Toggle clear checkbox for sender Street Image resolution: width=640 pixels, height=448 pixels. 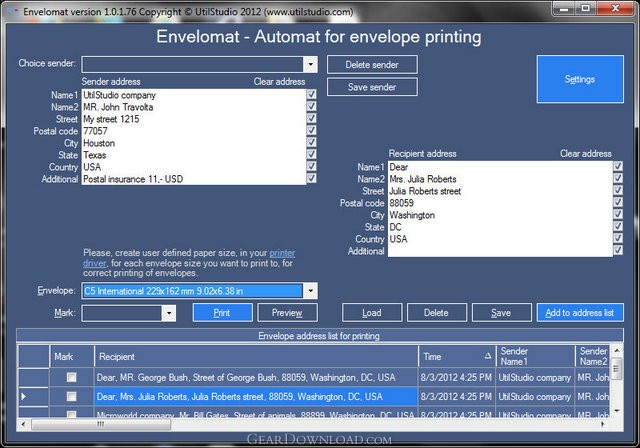click(x=311, y=118)
